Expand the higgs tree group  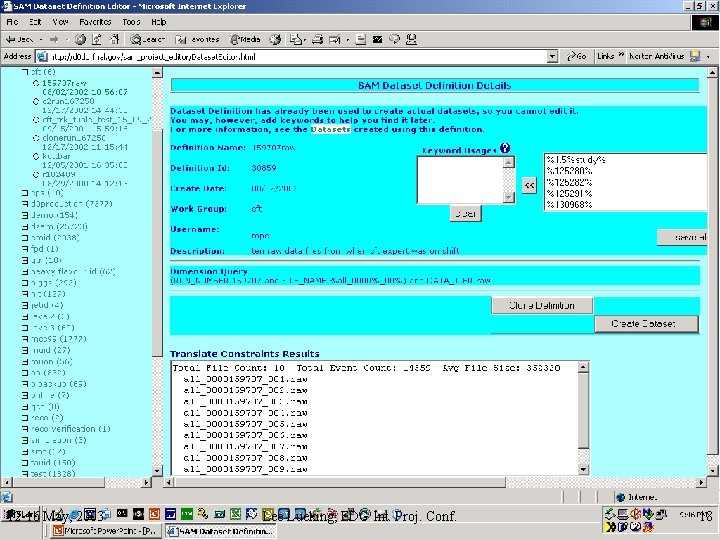[25, 282]
